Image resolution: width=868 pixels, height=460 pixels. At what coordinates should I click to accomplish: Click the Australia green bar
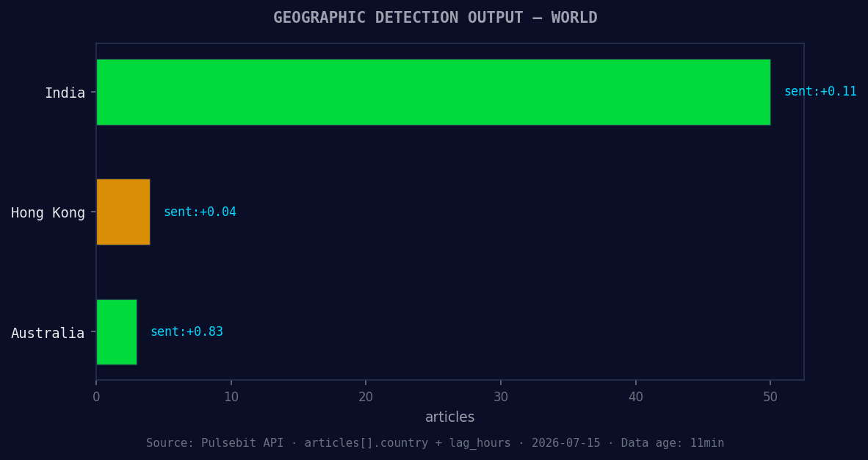point(116,332)
